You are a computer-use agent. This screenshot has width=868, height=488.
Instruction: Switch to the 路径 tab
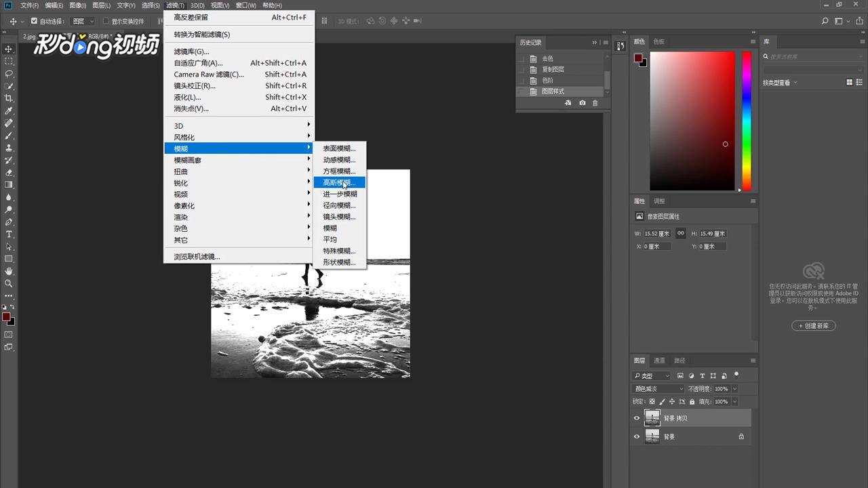tap(679, 361)
